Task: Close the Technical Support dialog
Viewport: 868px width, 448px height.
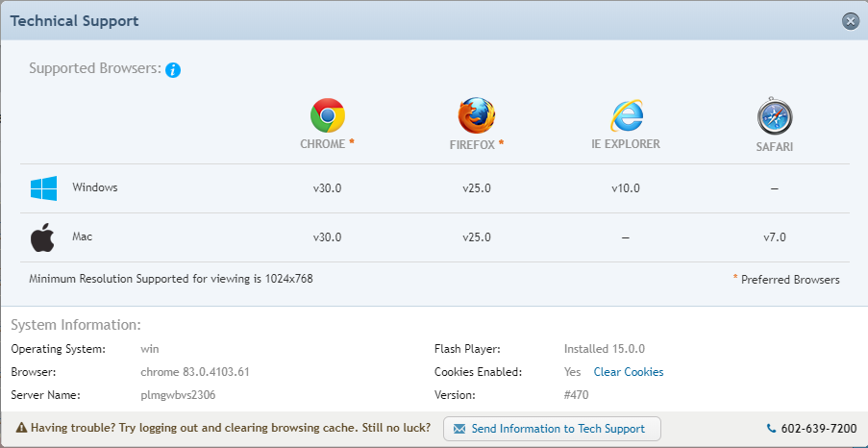Action: (x=850, y=21)
